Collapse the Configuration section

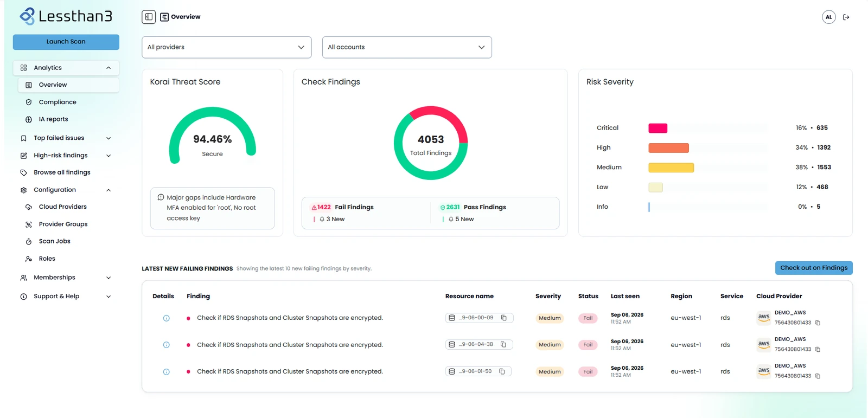66,190
